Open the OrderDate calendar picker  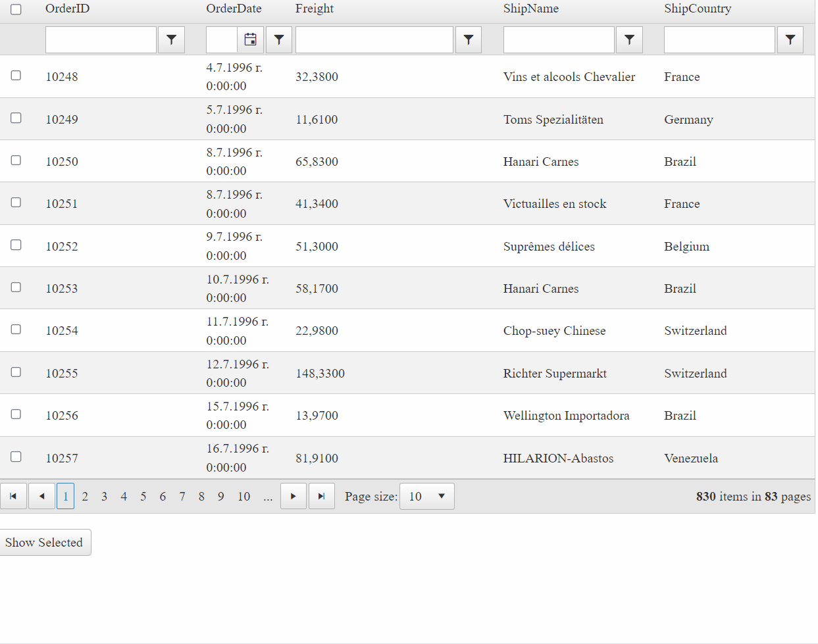(x=250, y=39)
